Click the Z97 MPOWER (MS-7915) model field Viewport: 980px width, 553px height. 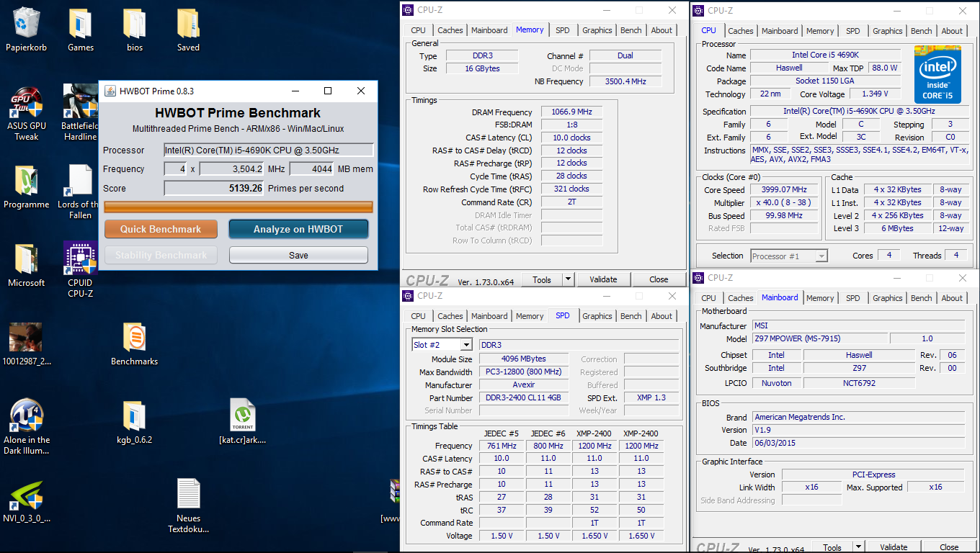819,338
